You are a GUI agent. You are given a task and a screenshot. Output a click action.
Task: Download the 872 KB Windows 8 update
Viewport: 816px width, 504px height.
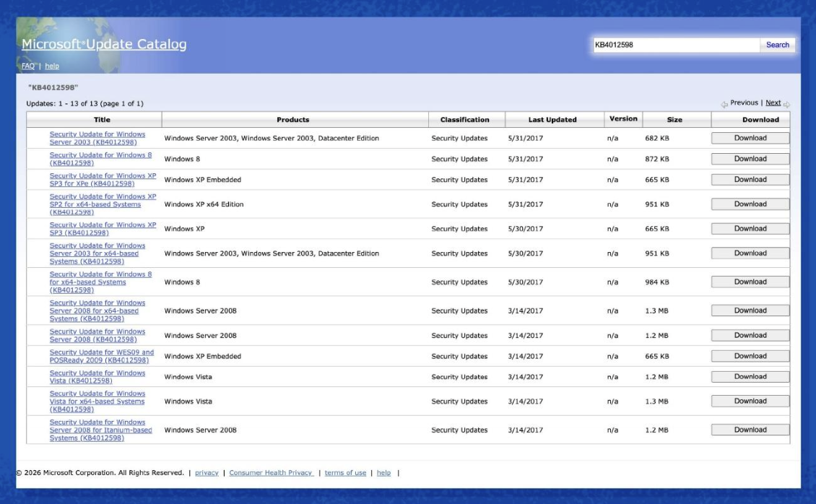point(750,159)
